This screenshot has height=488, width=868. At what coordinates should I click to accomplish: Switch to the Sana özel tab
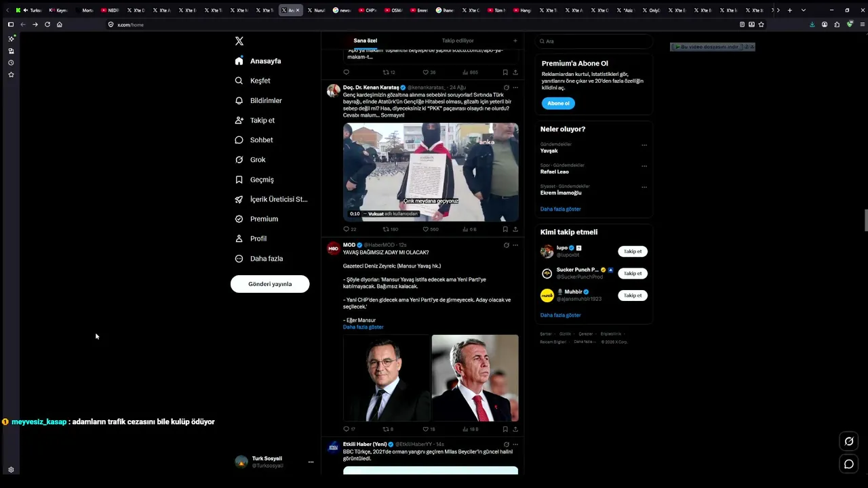tap(366, 41)
